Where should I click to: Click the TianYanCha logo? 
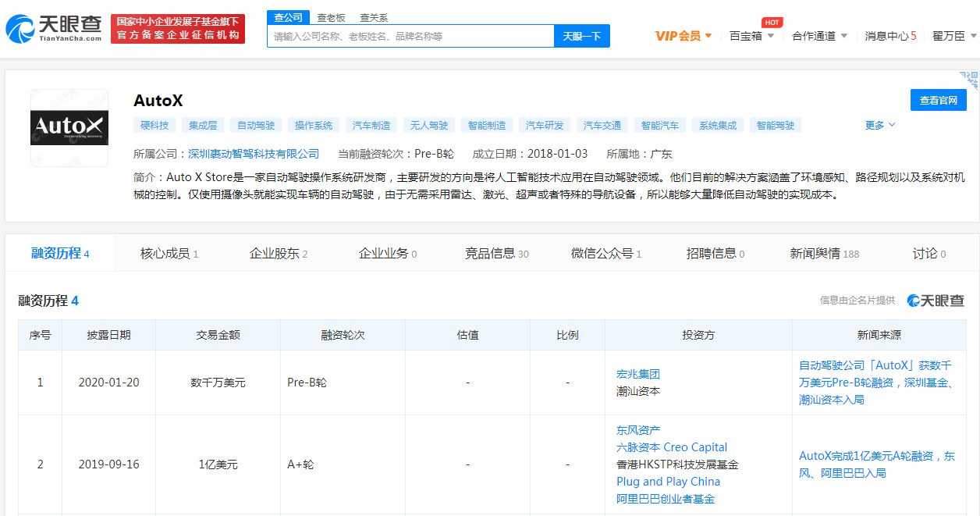[x=53, y=29]
